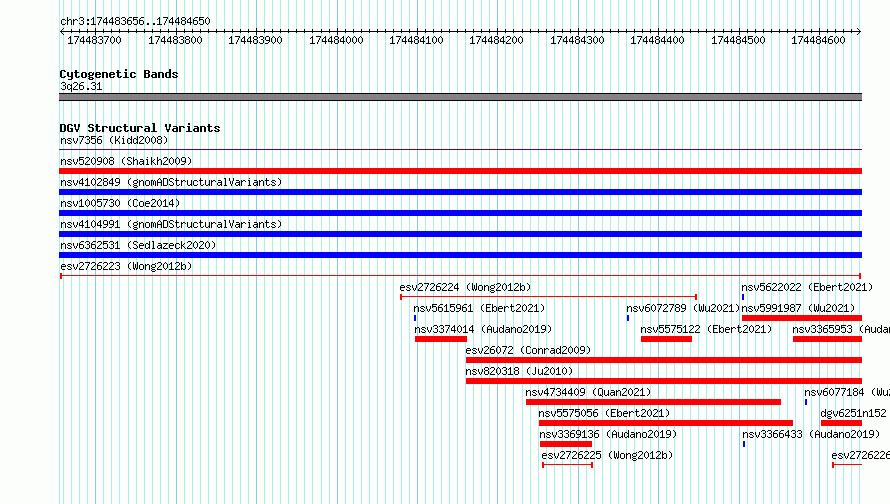This screenshot has height=504, width=890.
Task: Click nsv6077184 variant label
Action: point(847,392)
